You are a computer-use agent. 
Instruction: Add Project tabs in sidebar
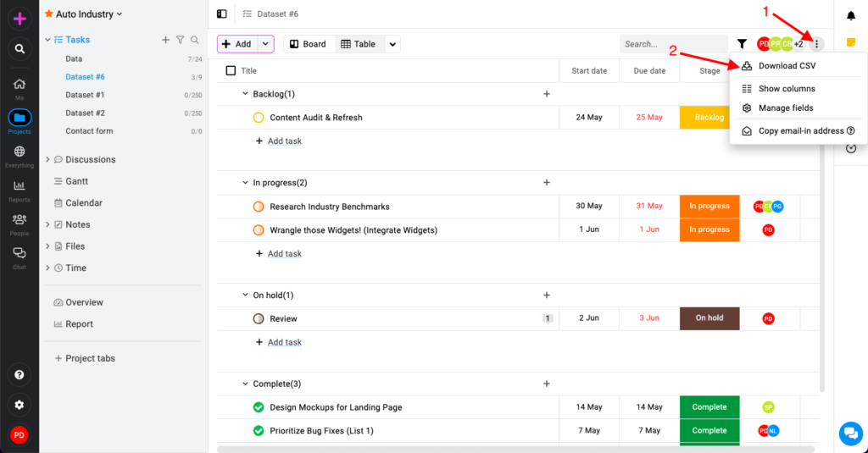click(x=85, y=358)
